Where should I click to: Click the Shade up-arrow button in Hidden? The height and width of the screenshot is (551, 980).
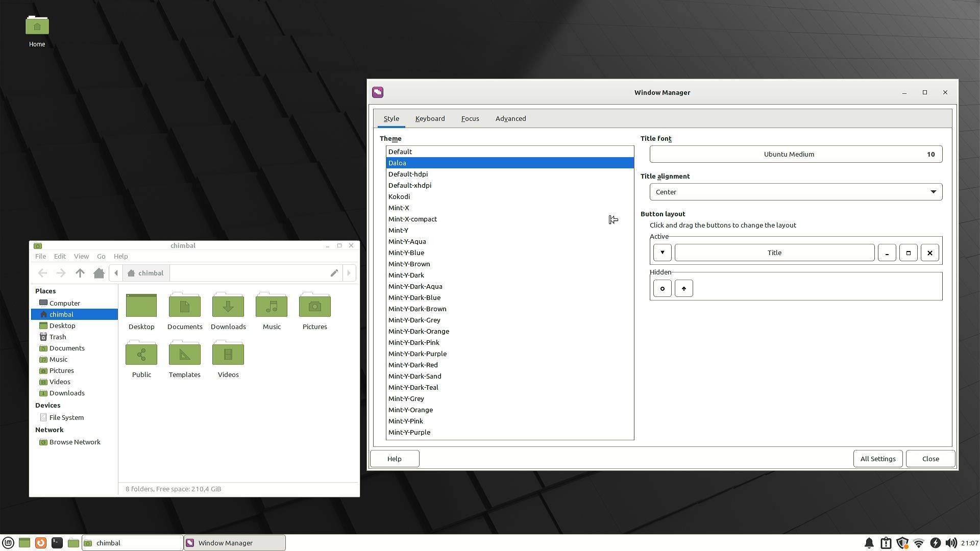(683, 288)
